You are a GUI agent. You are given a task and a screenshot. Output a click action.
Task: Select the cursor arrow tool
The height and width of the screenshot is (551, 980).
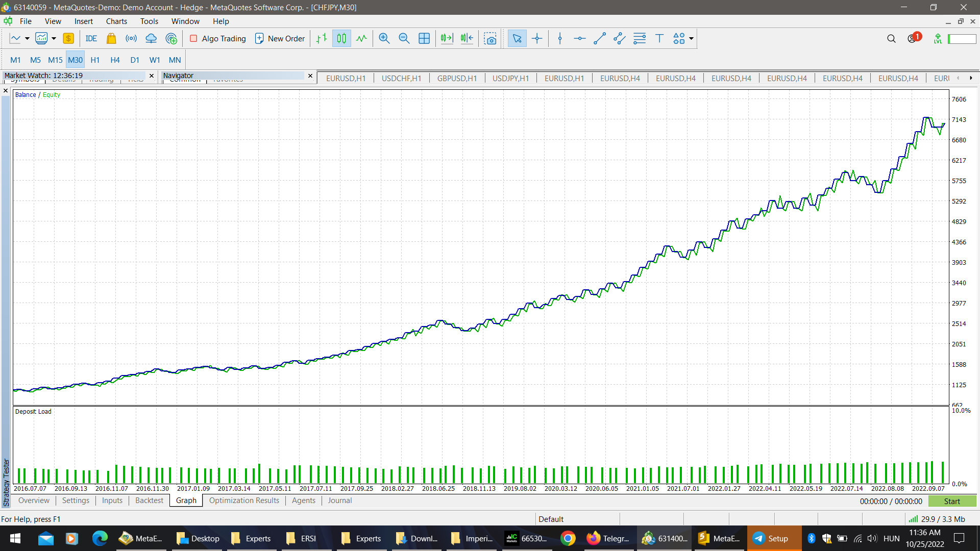pos(517,38)
